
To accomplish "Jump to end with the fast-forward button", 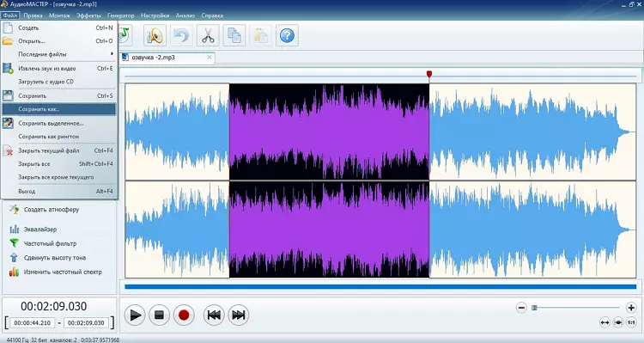I will pos(238,315).
